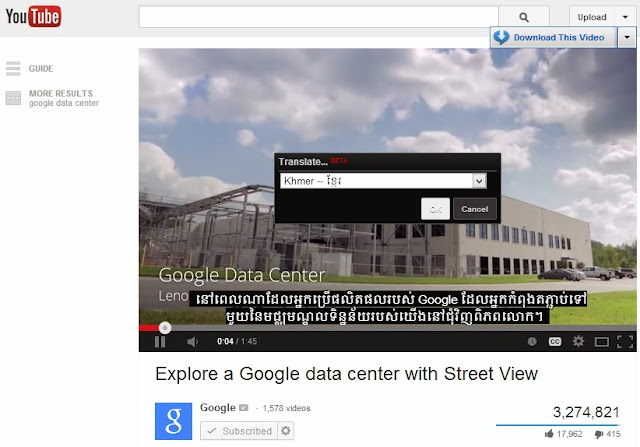
Task: Switch to theater mode player size
Action: click(601, 342)
